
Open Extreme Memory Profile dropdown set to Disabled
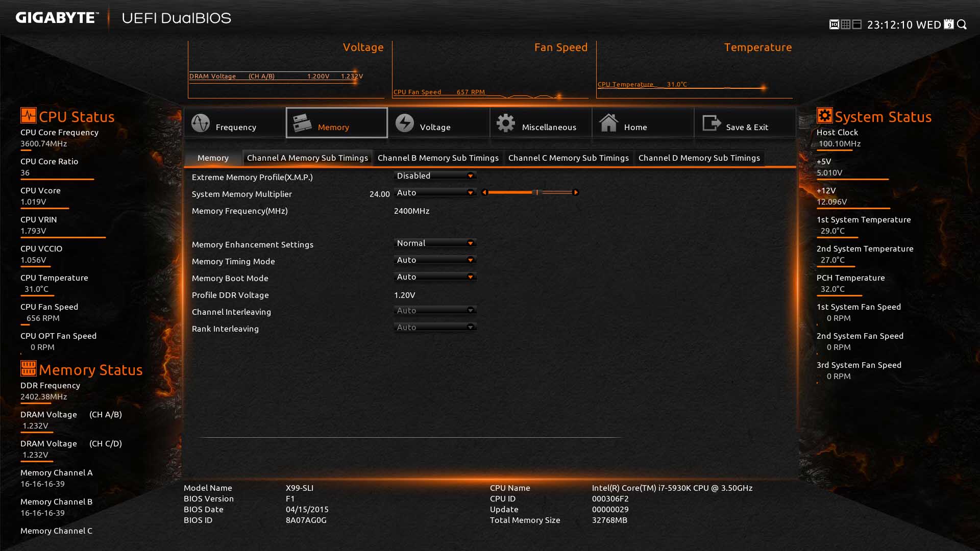[x=435, y=176]
